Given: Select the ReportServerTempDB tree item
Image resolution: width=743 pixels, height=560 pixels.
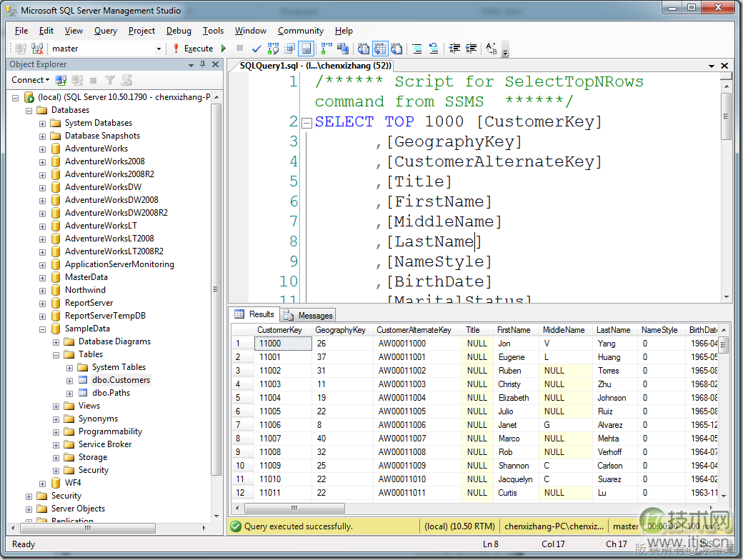Looking at the screenshot, I should point(105,316).
